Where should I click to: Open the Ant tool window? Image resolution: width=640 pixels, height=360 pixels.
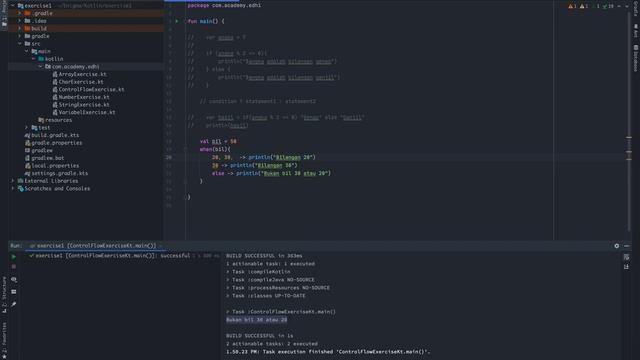pos(636,31)
